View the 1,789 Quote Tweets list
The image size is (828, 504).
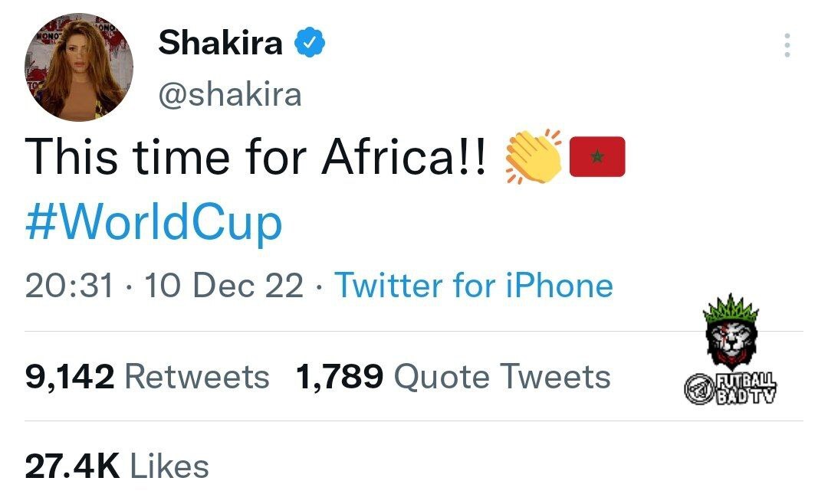(x=453, y=377)
